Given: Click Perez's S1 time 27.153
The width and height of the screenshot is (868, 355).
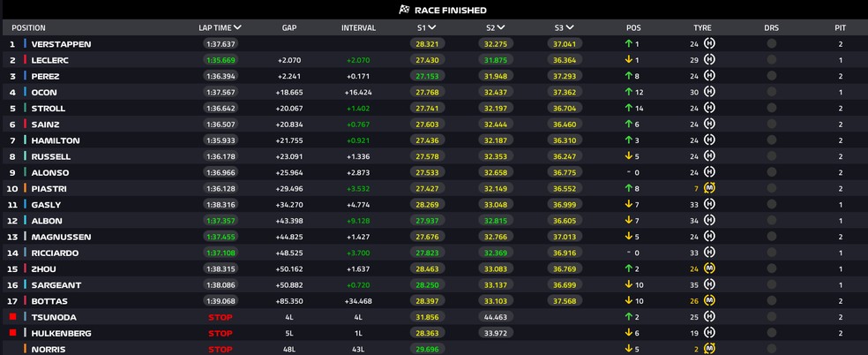Looking at the screenshot, I should pyautogui.click(x=428, y=76).
